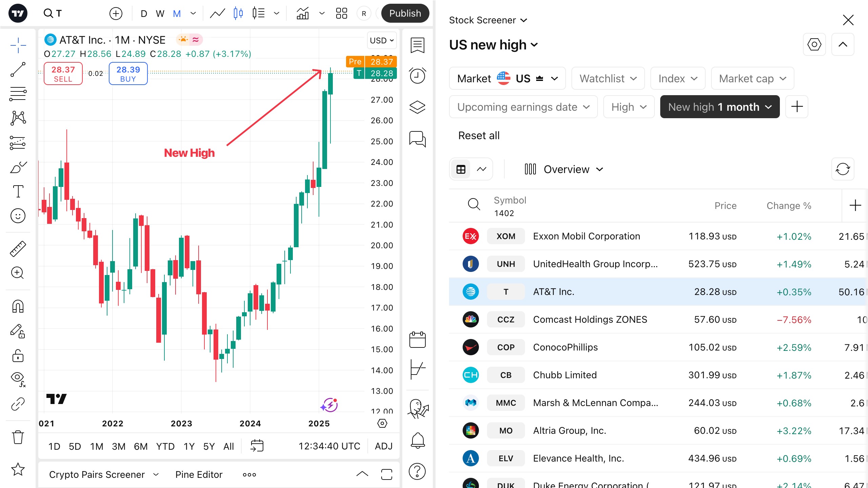Viewport: 868px width, 488px height.
Task: Select the W weekly interval
Action: pyautogui.click(x=160, y=14)
